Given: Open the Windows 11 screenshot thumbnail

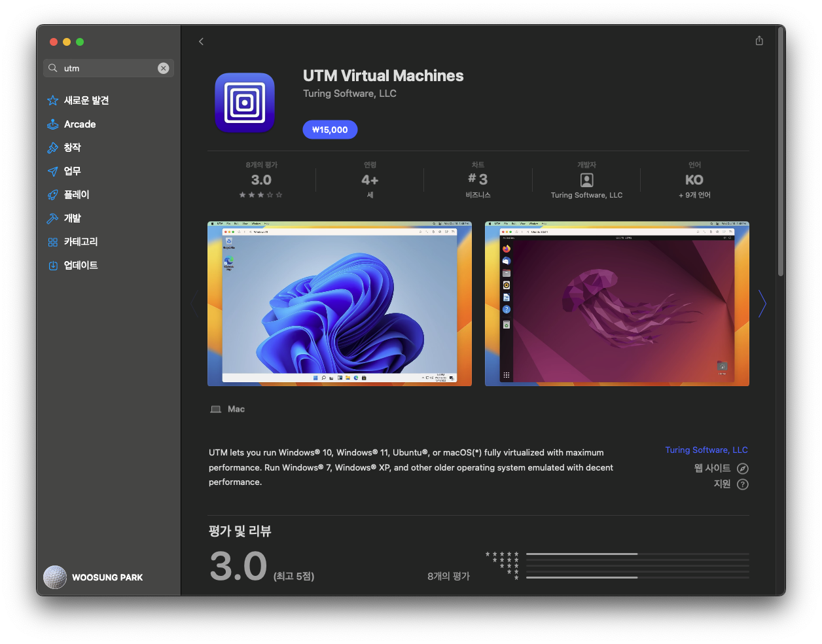Looking at the screenshot, I should click(x=340, y=304).
